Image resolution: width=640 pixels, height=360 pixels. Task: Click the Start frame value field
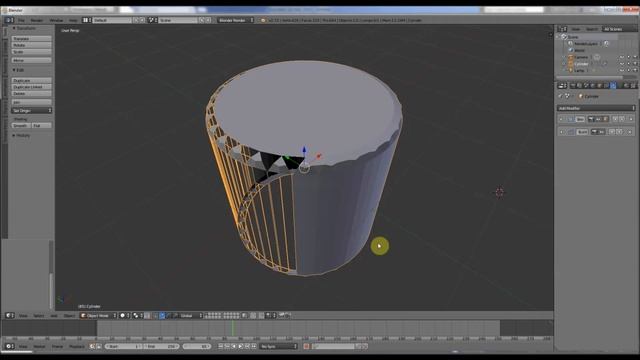(124, 346)
